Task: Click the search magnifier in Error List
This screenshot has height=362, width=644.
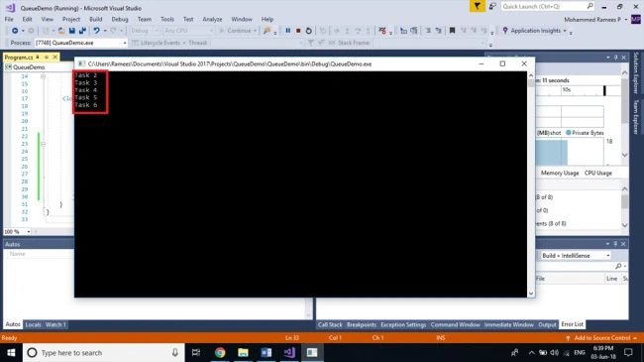Action: point(618,266)
